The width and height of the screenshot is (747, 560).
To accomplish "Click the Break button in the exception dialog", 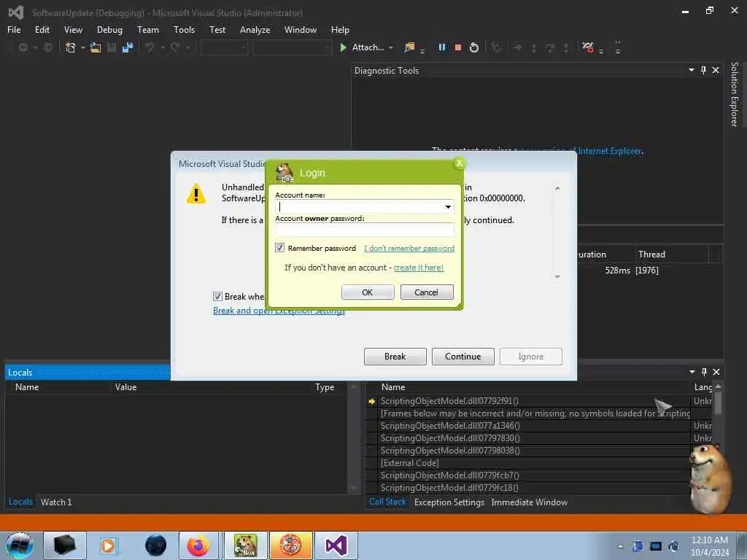I will 395,356.
